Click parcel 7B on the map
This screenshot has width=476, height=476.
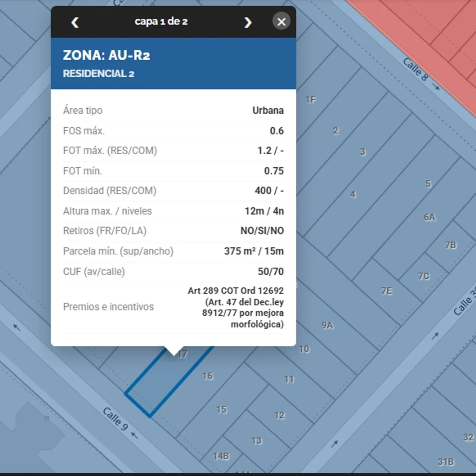[451, 245]
